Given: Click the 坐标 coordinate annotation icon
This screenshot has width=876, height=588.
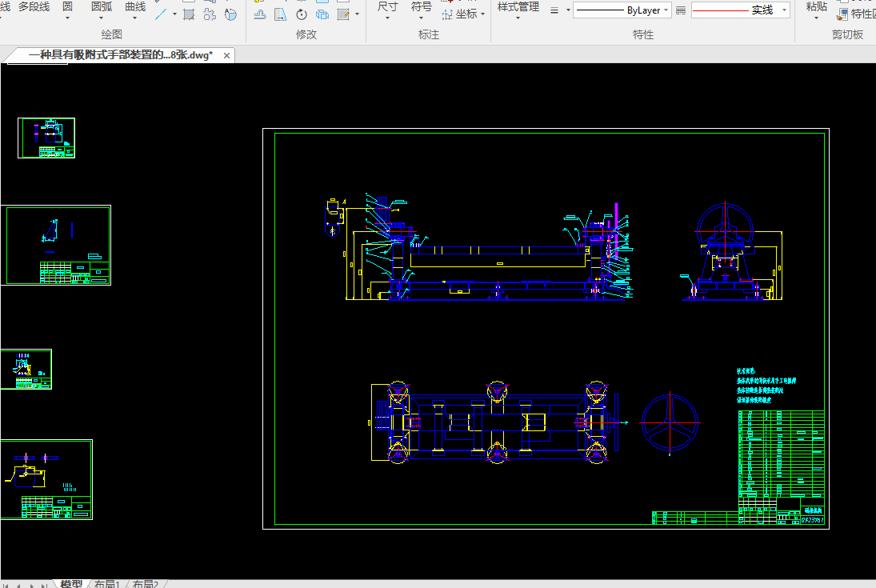Looking at the screenshot, I should click(447, 14).
